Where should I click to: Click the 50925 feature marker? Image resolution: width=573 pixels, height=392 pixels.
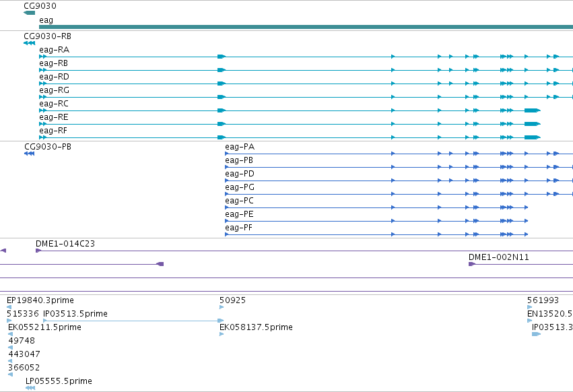pos(222,307)
